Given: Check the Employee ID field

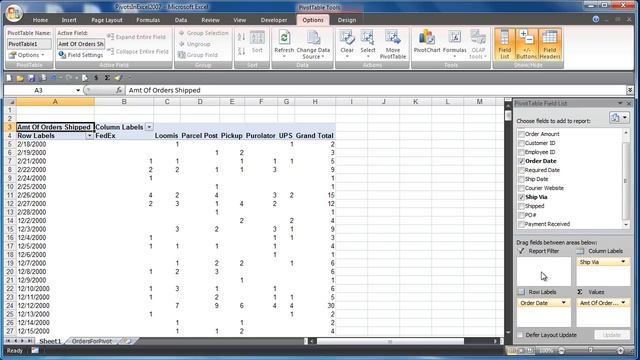Looking at the screenshot, I should pos(521,152).
